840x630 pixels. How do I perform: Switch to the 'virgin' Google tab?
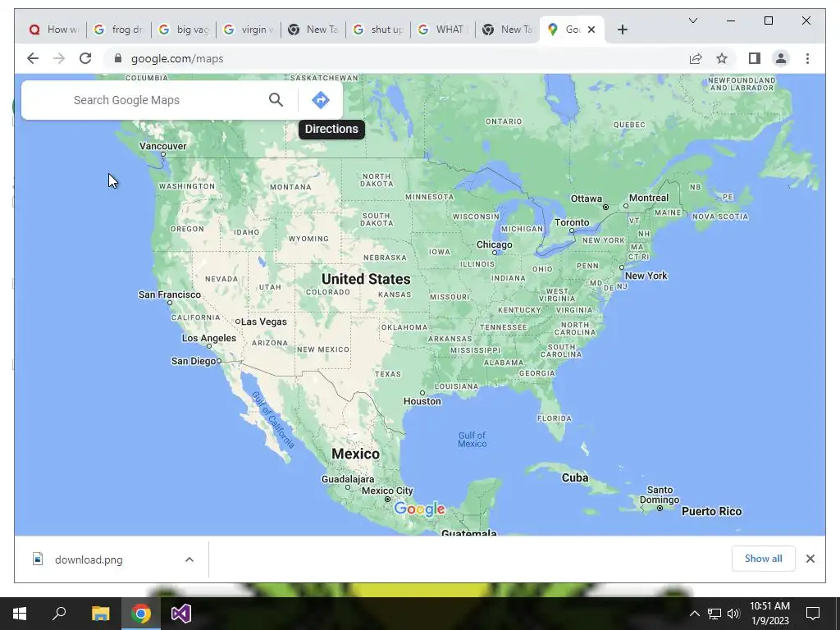[x=248, y=30]
